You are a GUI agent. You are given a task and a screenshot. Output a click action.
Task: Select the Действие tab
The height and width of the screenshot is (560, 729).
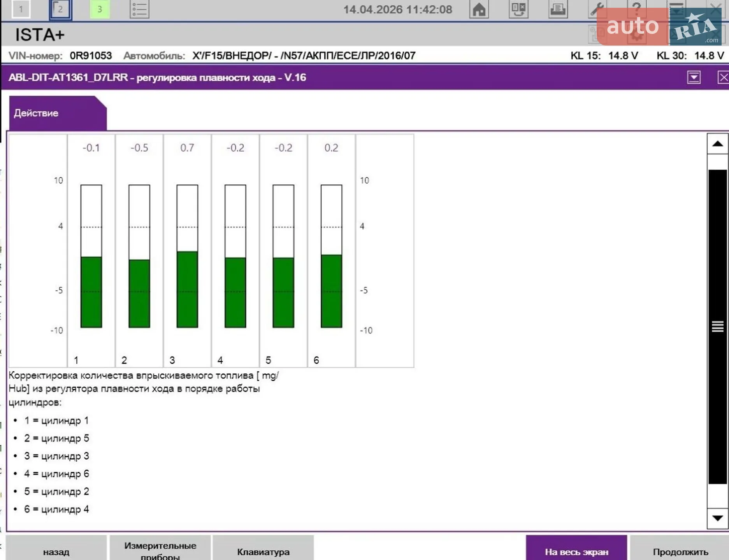(58, 113)
